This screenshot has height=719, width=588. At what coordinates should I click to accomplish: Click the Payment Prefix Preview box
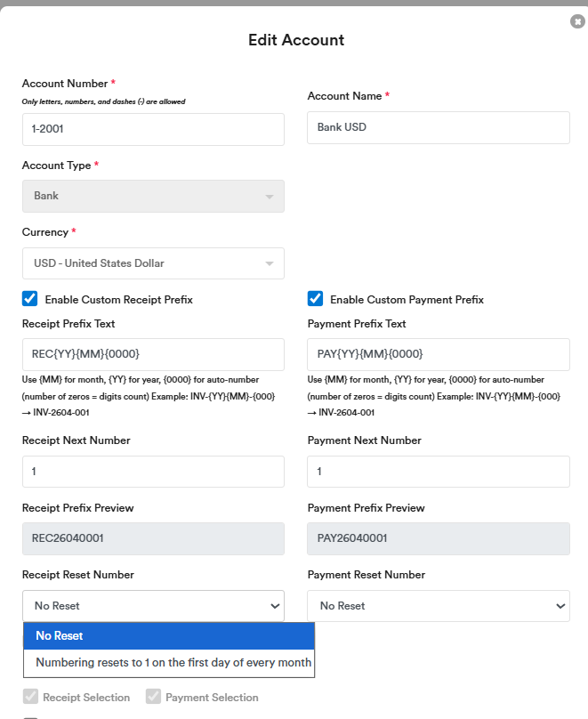click(438, 539)
